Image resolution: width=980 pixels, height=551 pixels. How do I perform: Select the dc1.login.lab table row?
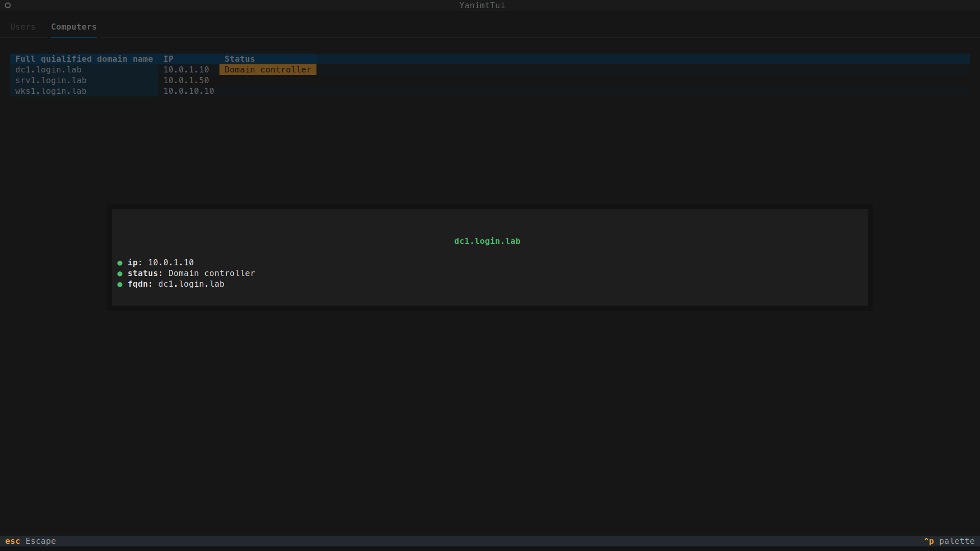(48, 70)
